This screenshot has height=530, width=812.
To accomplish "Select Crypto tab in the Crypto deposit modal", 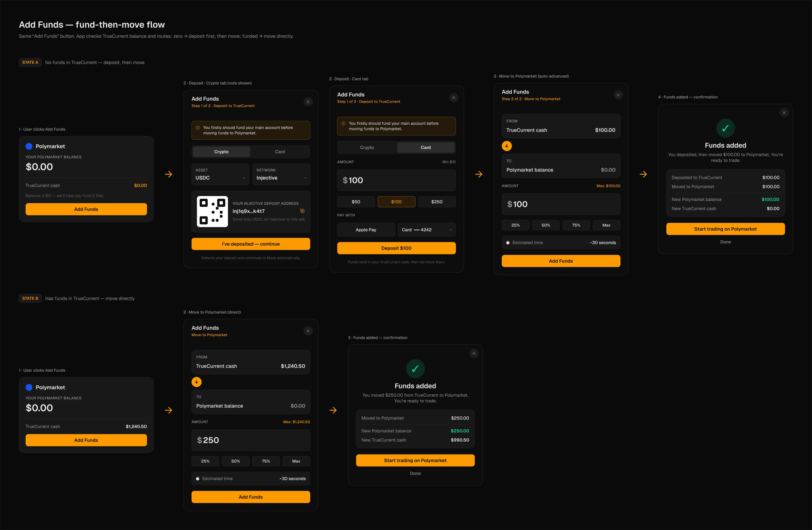I will click(221, 152).
